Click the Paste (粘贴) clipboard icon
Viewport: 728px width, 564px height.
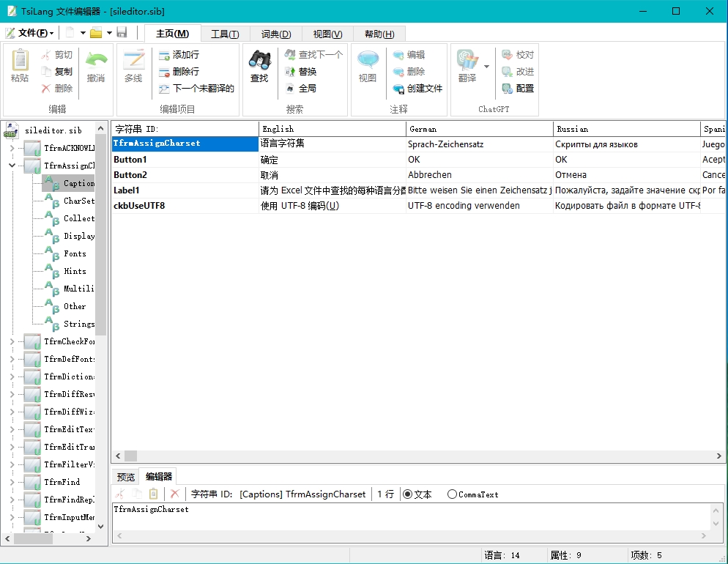click(x=20, y=60)
